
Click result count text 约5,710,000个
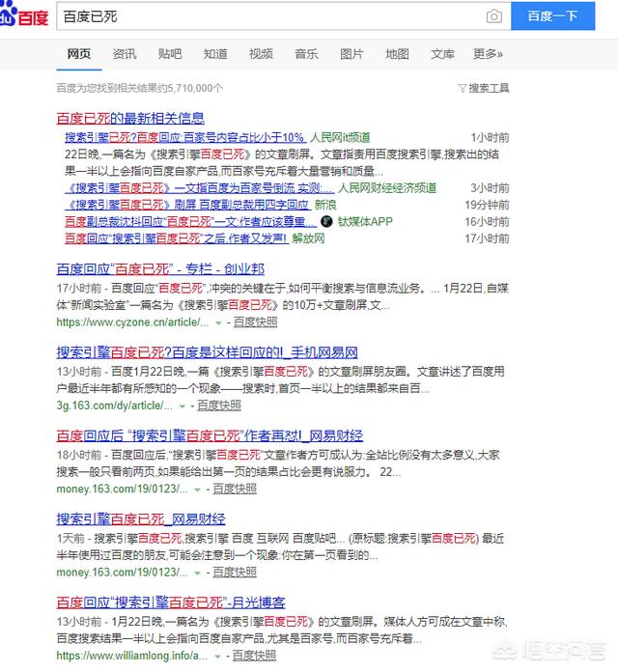click(x=189, y=88)
